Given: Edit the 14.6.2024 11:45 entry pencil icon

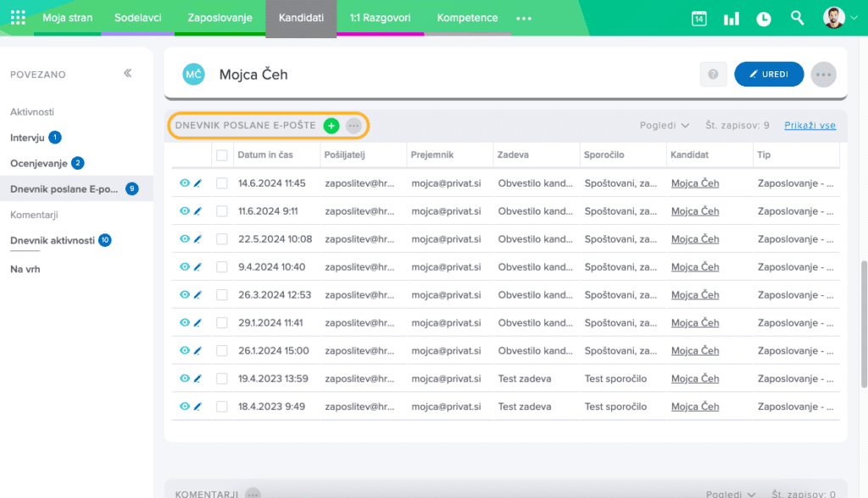Looking at the screenshot, I should click(198, 183).
